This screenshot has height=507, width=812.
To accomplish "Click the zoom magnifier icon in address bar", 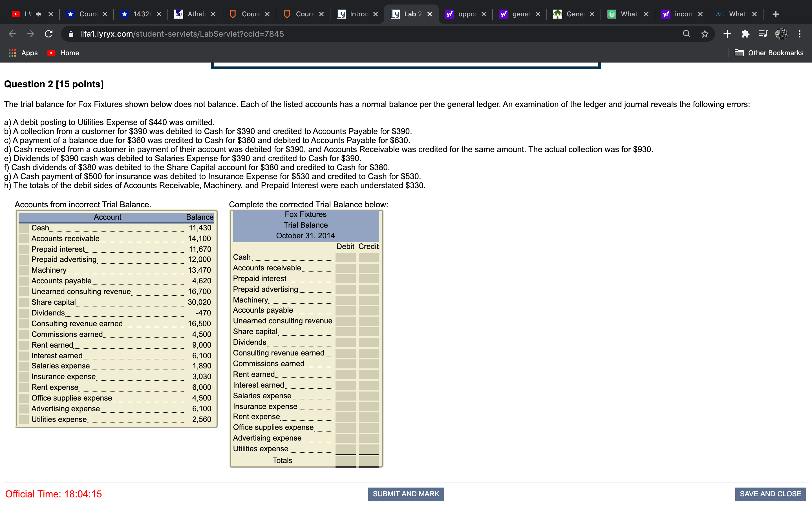I will [687, 34].
